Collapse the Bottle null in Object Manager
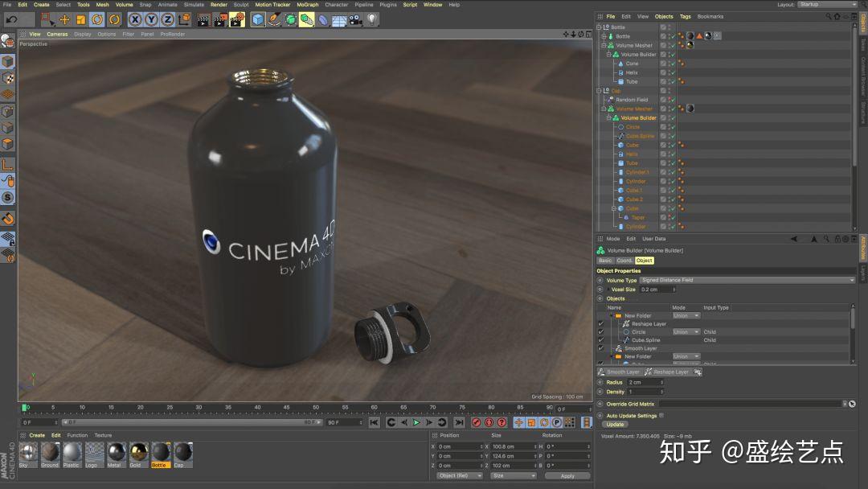 (x=599, y=27)
